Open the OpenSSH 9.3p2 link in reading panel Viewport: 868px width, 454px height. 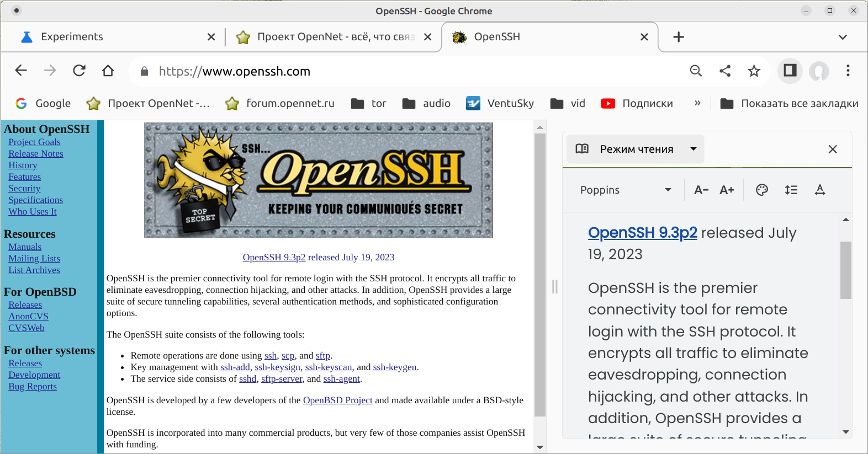click(x=643, y=233)
